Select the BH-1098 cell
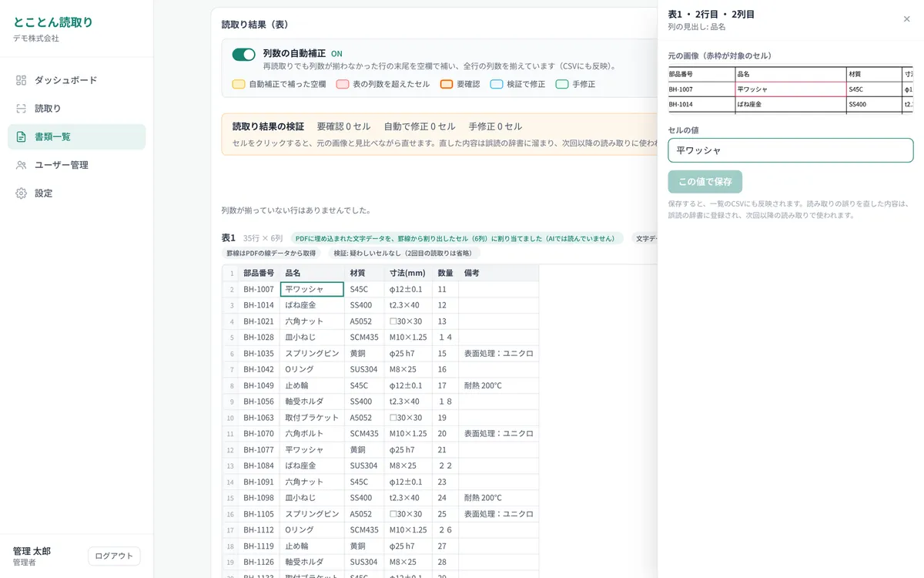Viewport: 924px width, 578px height. (x=259, y=498)
